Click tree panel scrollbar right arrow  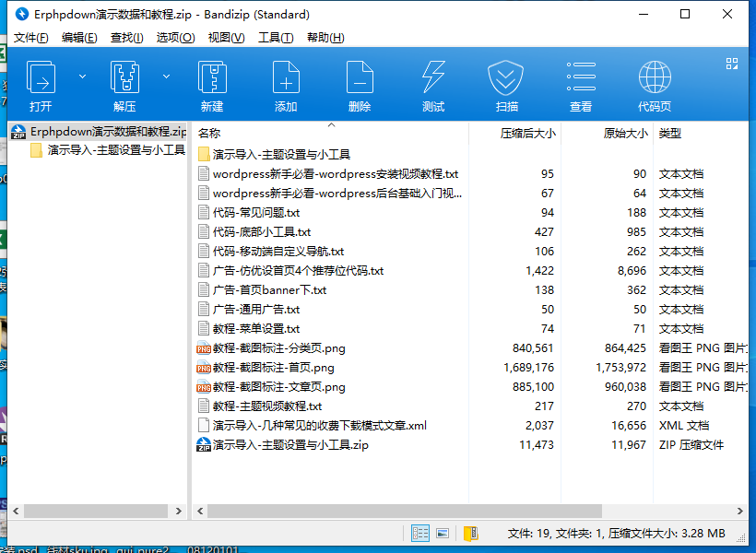(179, 511)
